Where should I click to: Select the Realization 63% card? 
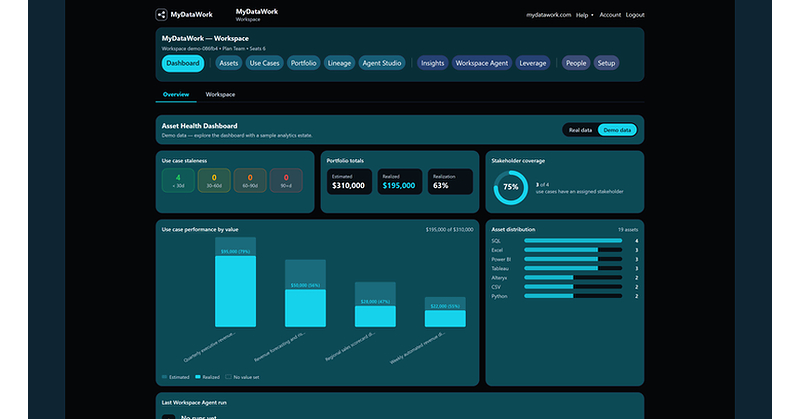(x=450, y=182)
